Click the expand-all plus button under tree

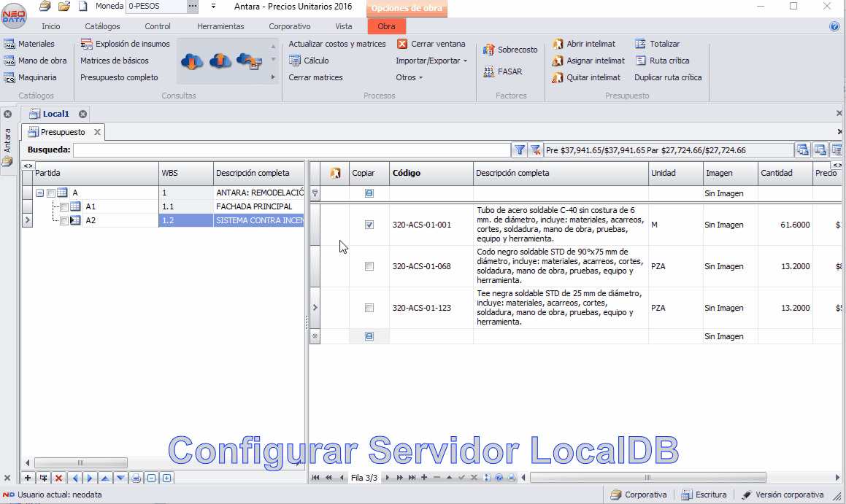click(x=167, y=478)
